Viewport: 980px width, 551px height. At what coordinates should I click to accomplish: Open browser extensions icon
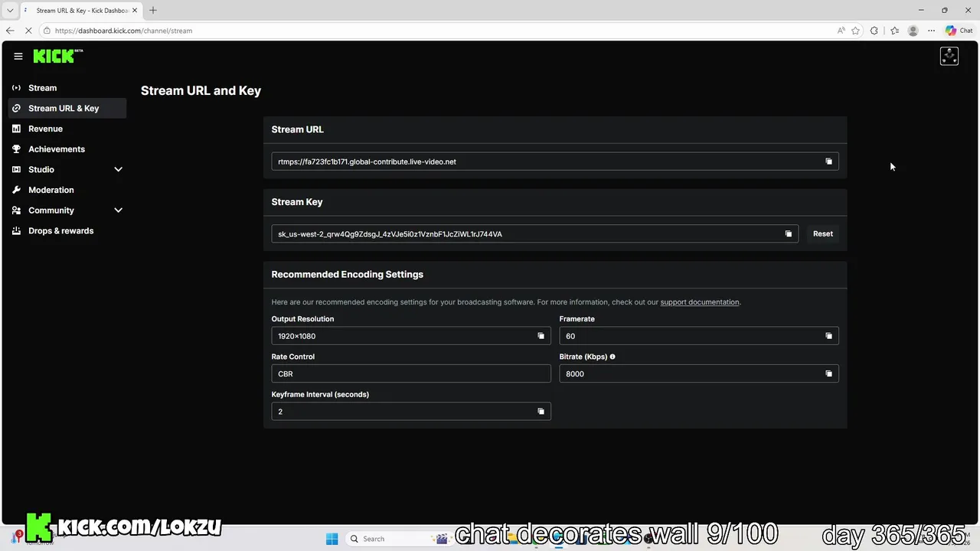(874, 31)
